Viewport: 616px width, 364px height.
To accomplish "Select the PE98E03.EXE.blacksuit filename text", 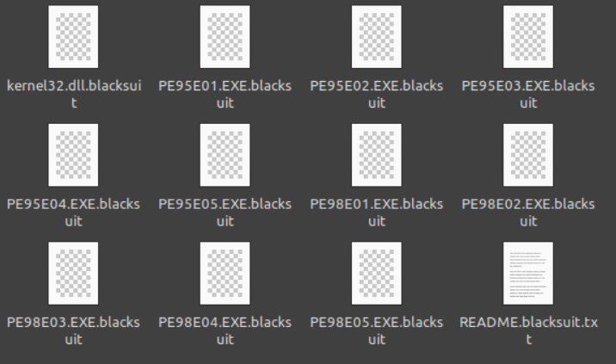I will (73, 330).
